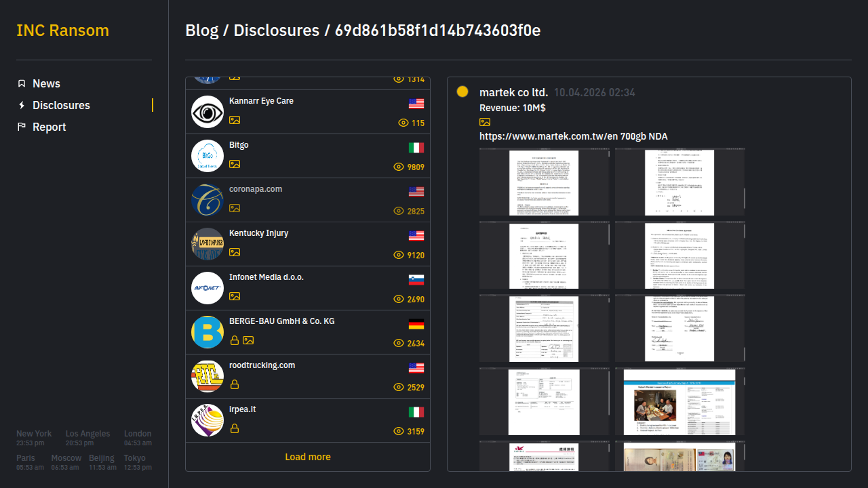
Task: Click the lock icon on the irpea.it entry
Action: point(235,428)
